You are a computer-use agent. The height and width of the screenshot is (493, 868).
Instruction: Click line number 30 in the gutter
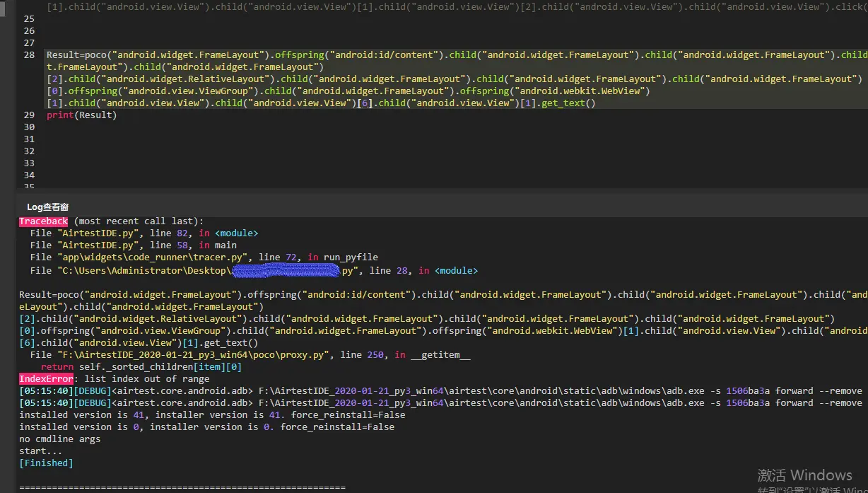pyautogui.click(x=29, y=127)
